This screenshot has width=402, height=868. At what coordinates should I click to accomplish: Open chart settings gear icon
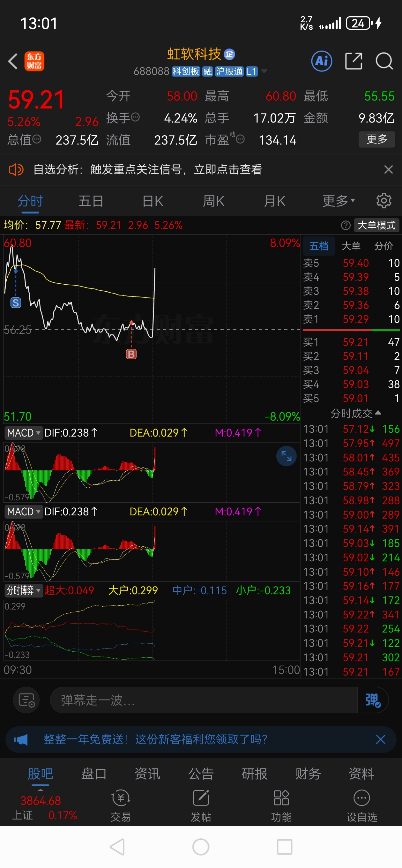pyautogui.click(x=384, y=201)
